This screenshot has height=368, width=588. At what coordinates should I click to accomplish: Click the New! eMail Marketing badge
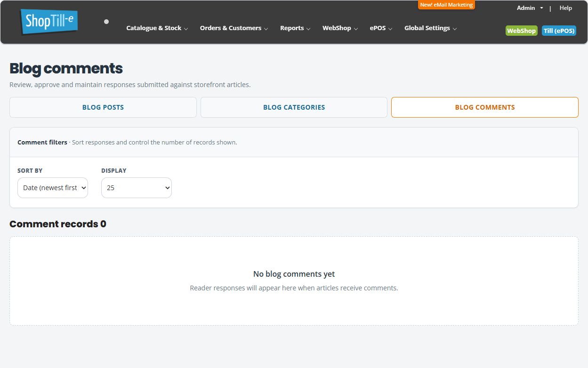point(446,5)
